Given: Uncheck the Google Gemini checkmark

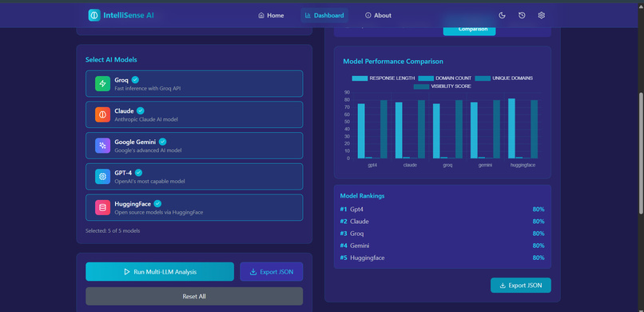Looking at the screenshot, I should click(163, 142).
